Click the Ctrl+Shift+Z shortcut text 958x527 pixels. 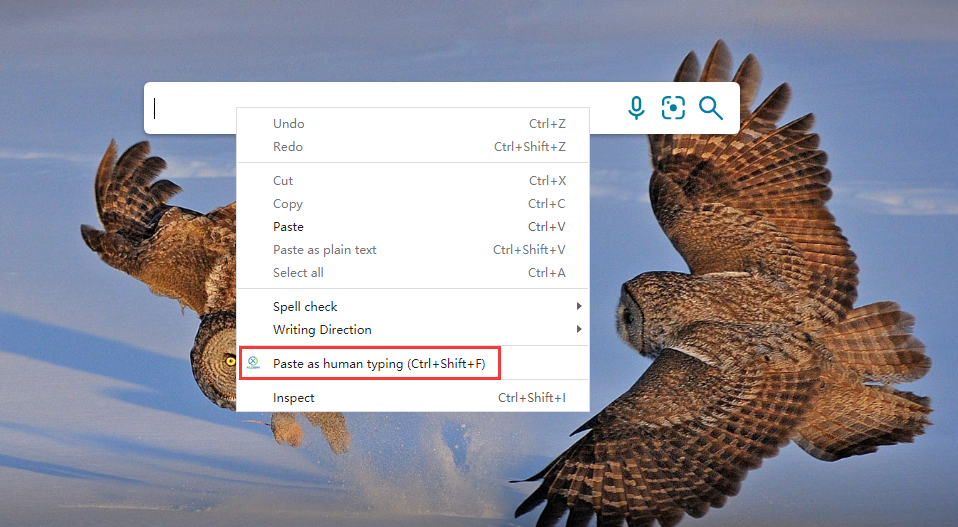[530, 147]
